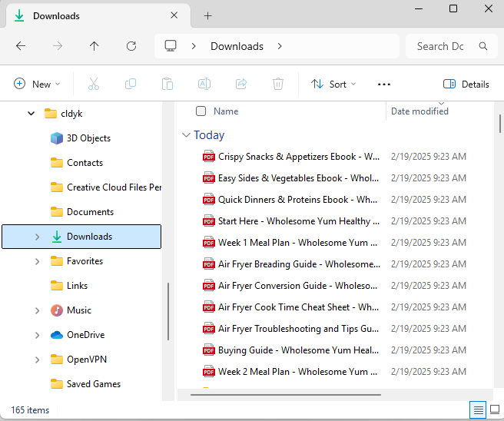This screenshot has height=421, width=504.
Task: Expand the Favorites tree node
Action: click(x=38, y=261)
